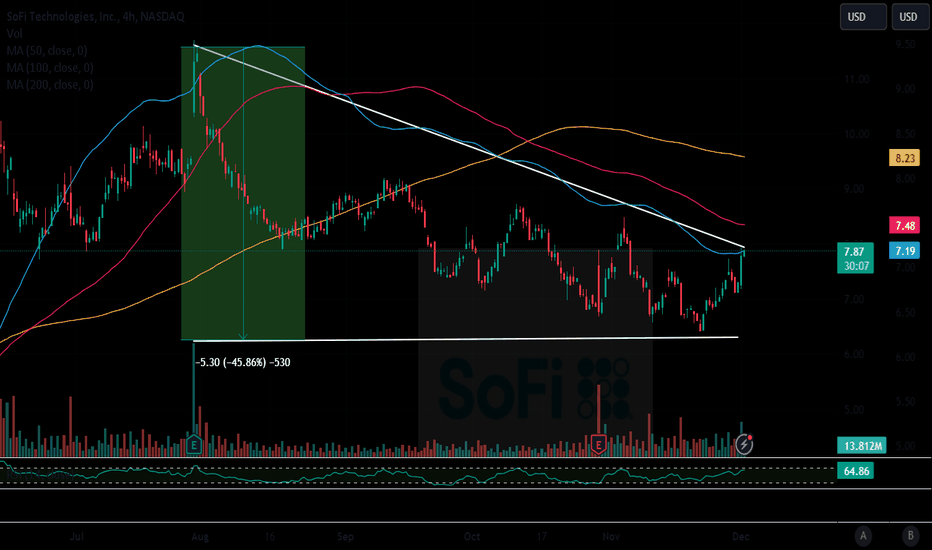Click the August earnings E marker
Screen dimensions: 932x550
[x=194, y=445]
